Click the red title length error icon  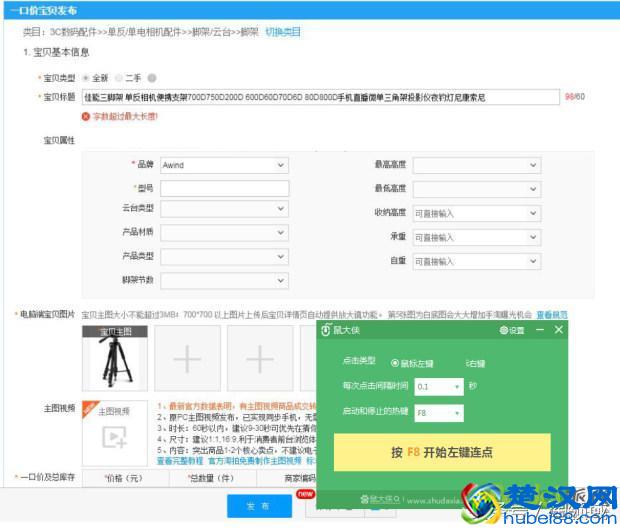pos(86,116)
